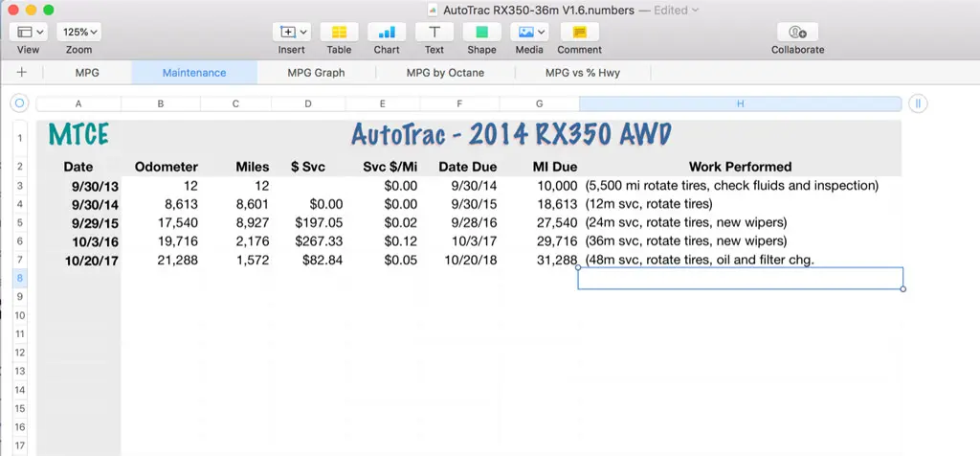Click the 10/20/18 date due cell
Screen dimensions: 980x456
[460, 260]
